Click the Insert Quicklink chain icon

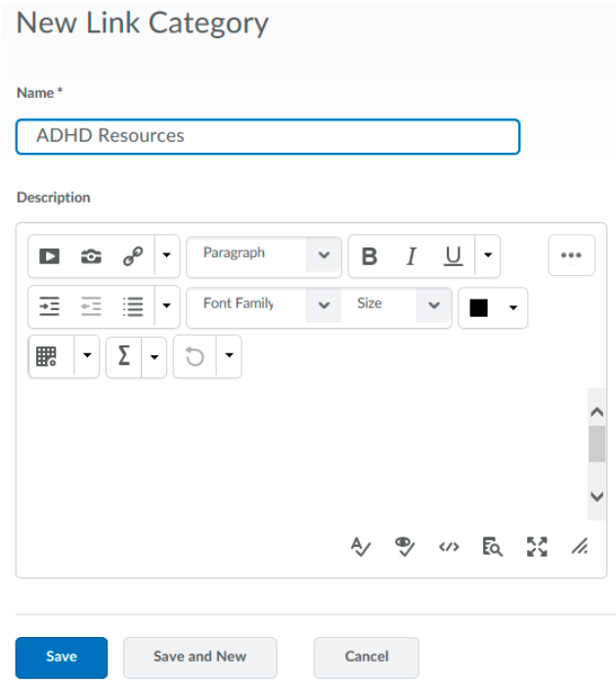click(133, 256)
